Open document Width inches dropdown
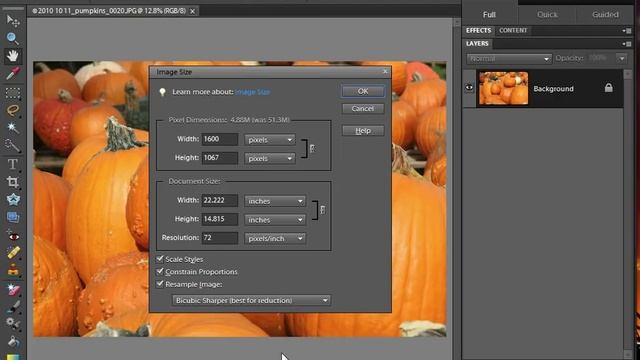This screenshot has height=360, width=640. tap(275, 201)
